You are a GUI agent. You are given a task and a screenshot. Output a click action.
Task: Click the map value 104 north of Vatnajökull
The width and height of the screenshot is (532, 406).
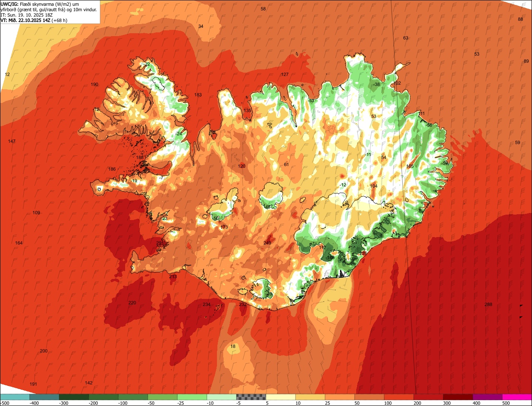click(374, 186)
